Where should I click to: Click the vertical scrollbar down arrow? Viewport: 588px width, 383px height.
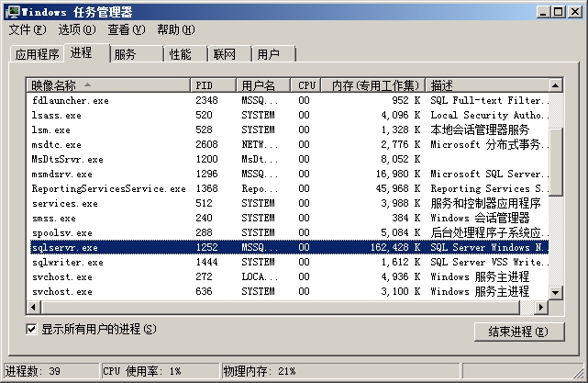[555, 292]
